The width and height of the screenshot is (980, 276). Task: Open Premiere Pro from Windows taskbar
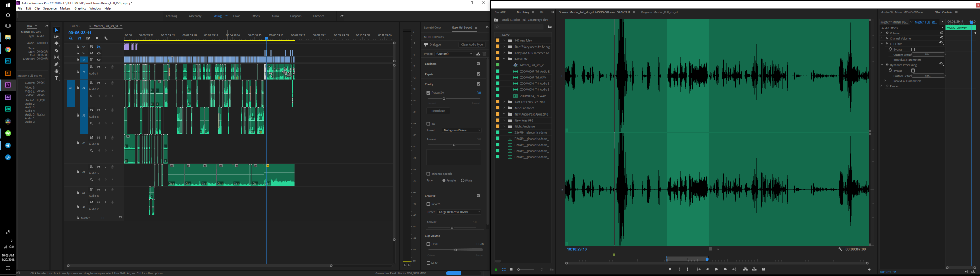[x=8, y=85]
